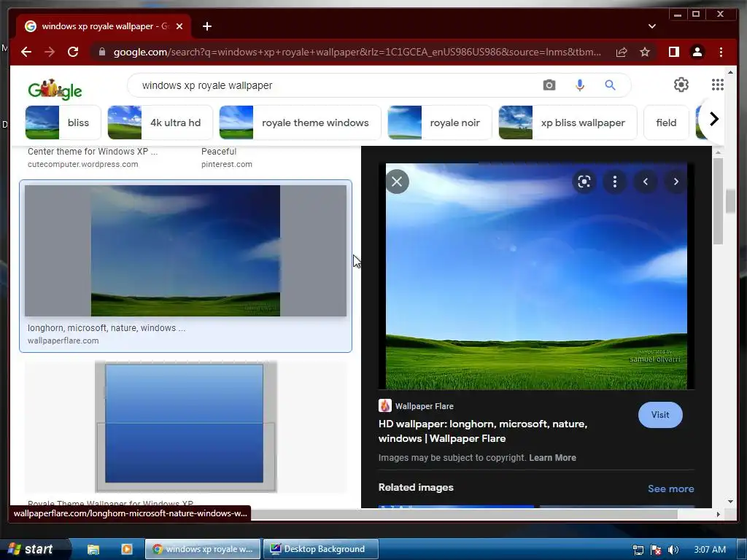Screen dimensions: 747x560
Task: Open the blue gradient Royale thumbnail
Action: click(186, 427)
